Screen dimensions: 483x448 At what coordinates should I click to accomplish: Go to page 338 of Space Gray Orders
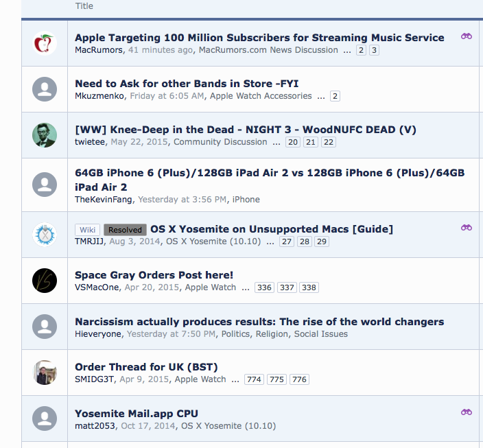(309, 287)
